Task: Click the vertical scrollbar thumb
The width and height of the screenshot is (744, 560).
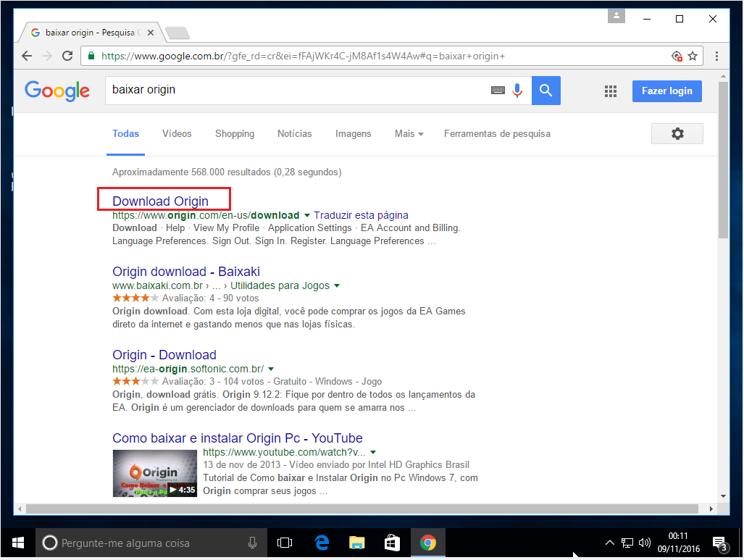Action: (723, 160)
